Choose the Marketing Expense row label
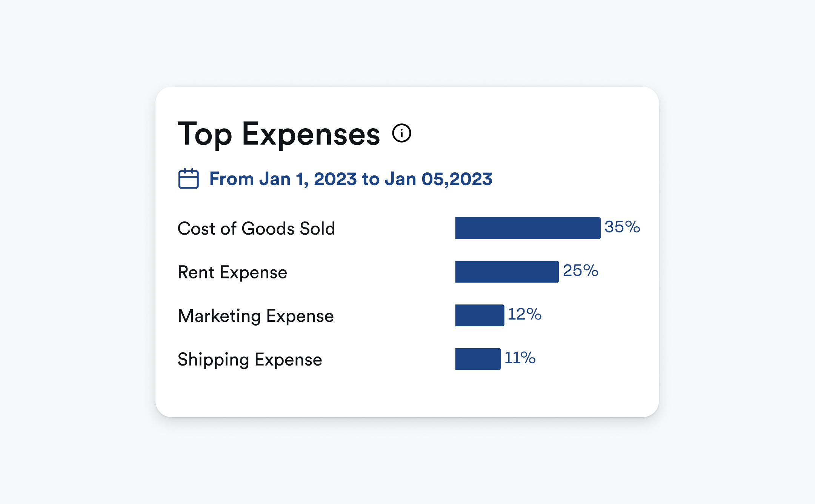Screen dimensions: 815x504 (256, 316)
